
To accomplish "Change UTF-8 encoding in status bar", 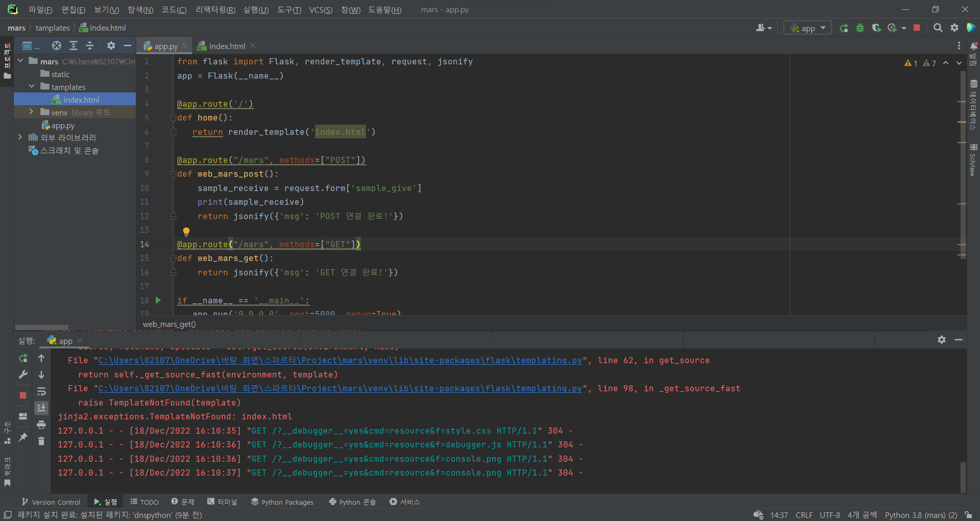I will point(830,515).
